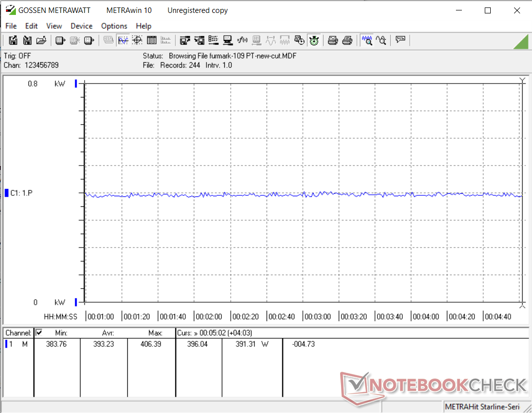Open the View menu
Screen dimensions: 532x413
click(54, 26)
